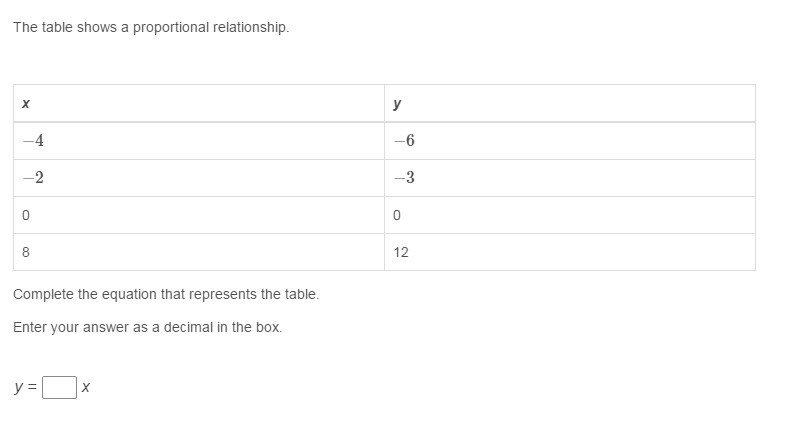Select the y column header cell
Screen dimensions: 796x428
point(569,103)
